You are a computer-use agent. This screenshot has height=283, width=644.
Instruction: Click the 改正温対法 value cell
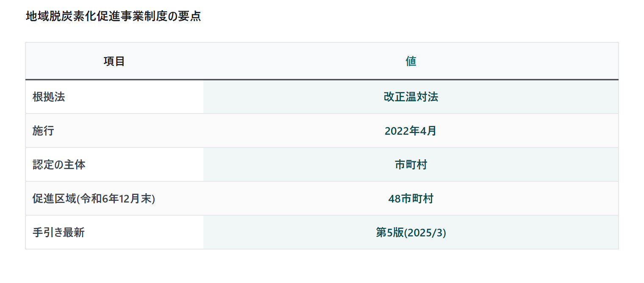click(411, 97)
